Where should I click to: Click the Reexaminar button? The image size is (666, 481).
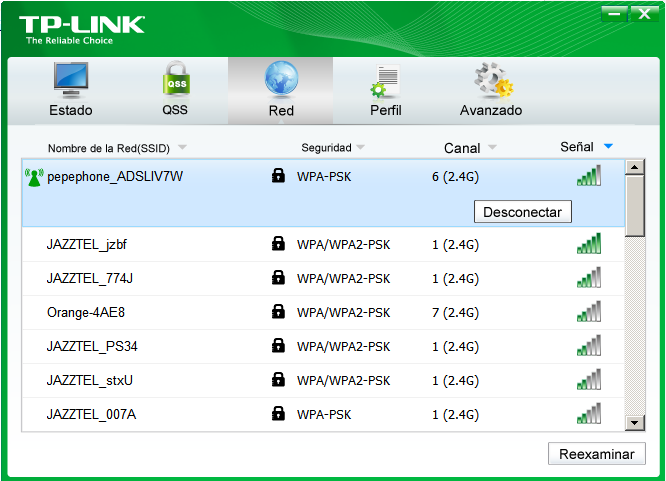click(x=597, y=454)
